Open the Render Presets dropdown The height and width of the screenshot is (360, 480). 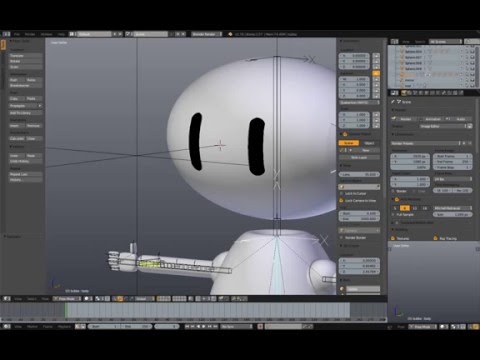[x=426, y=143]
